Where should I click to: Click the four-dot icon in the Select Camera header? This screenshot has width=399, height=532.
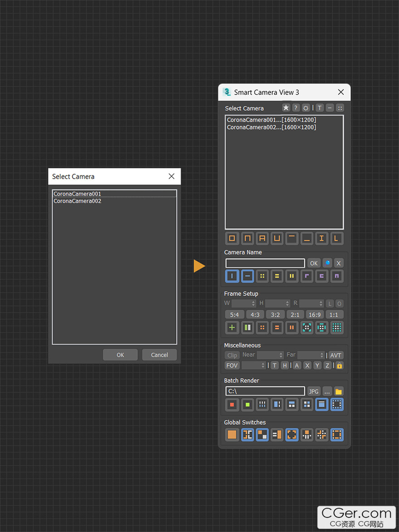coord(340,108)
